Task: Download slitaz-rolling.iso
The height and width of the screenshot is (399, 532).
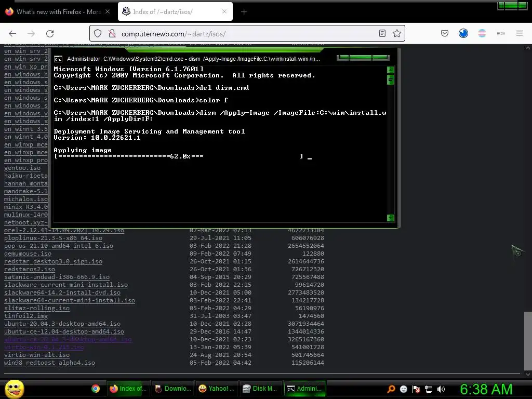Action: coord(37,309)
